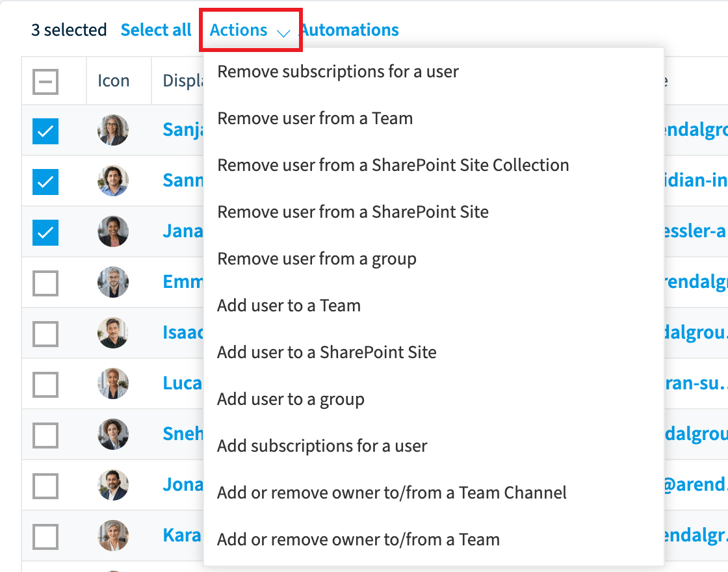Toggle the header select-all checkbox
This screenshot has width=728, height=572.
click(x=45, y=82)
